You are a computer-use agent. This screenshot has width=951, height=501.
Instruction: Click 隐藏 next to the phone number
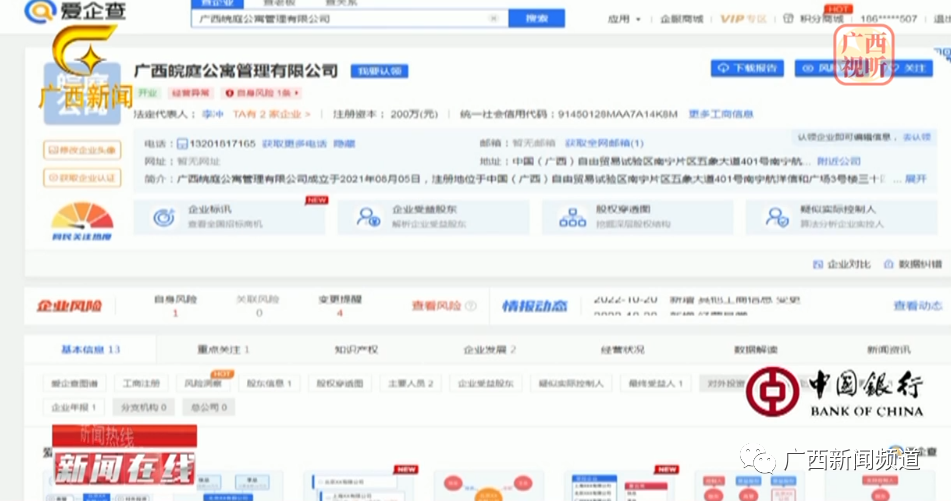(344, 144)
